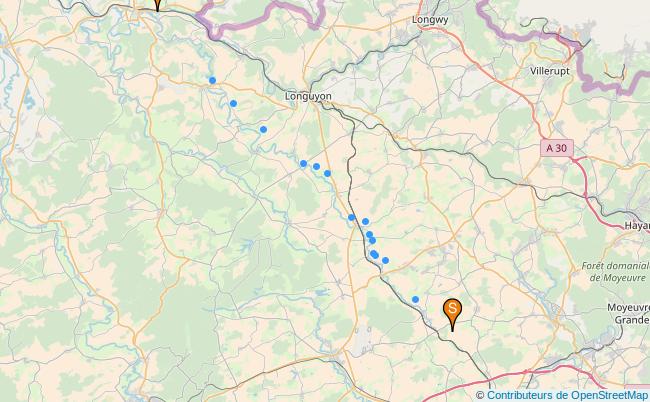The width and height of the screenshot is (650, 402).
Task: Select blue dot directly southwest of Longuyon
Action: [x=263, y=129]
